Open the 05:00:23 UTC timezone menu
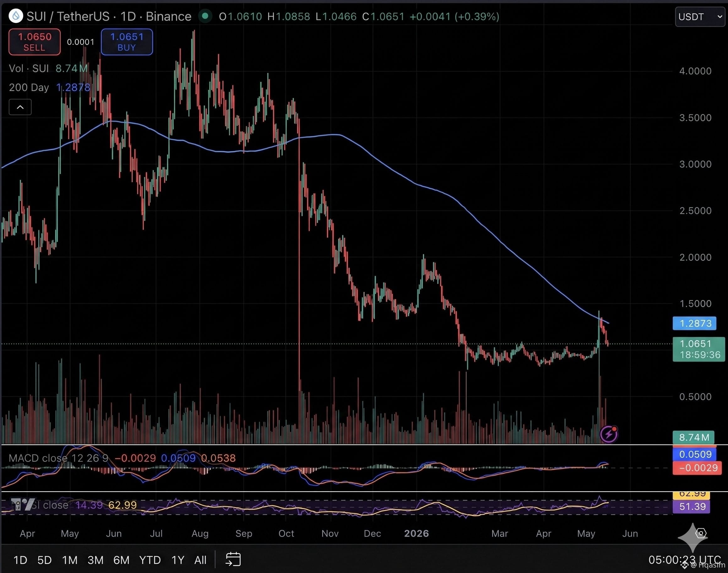728x573 pixels. pyautogui.click(x=684, y=559)
